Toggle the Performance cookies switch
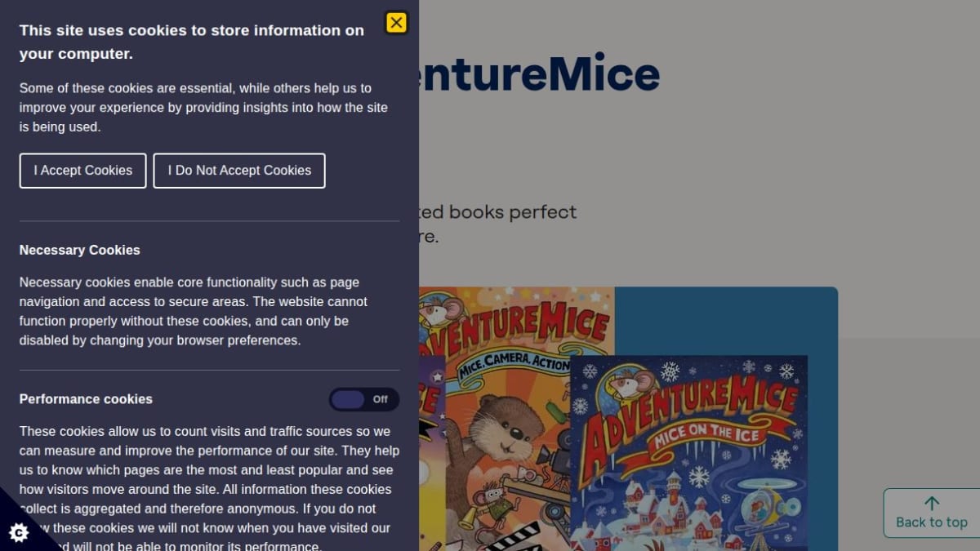This screenshot has width=980, height=551. tap(364, 399)
